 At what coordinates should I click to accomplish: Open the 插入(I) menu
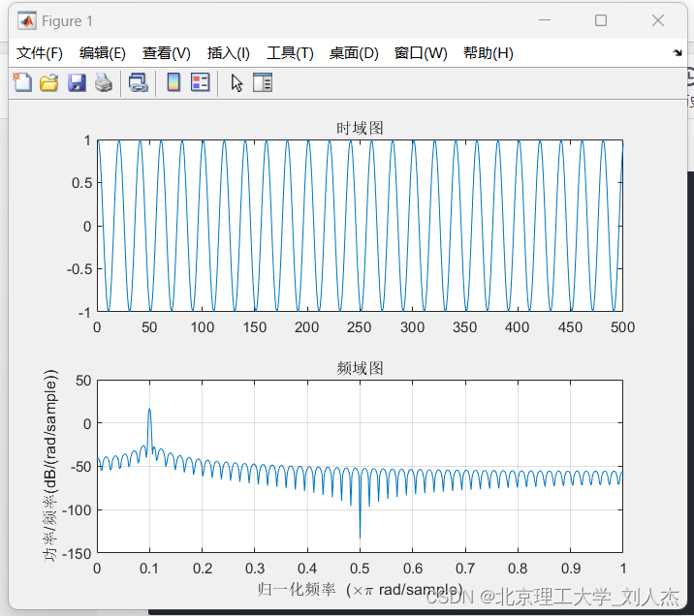click(229, 53)
